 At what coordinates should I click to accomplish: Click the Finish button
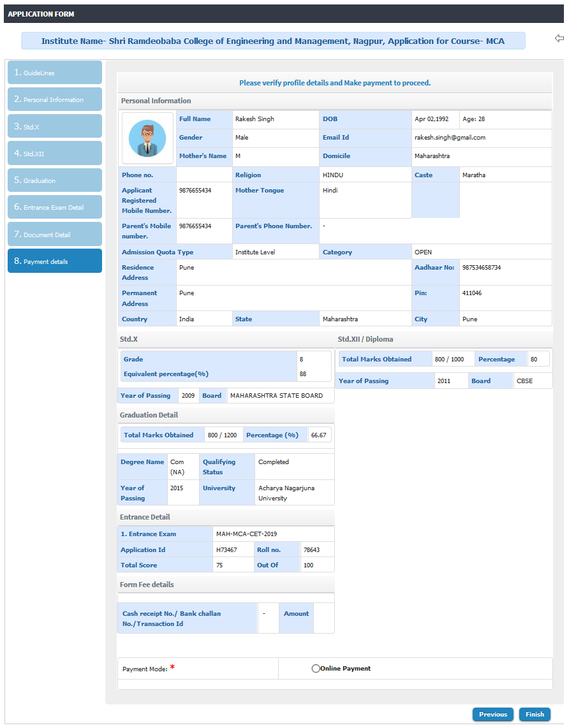(x=535, y=715)
